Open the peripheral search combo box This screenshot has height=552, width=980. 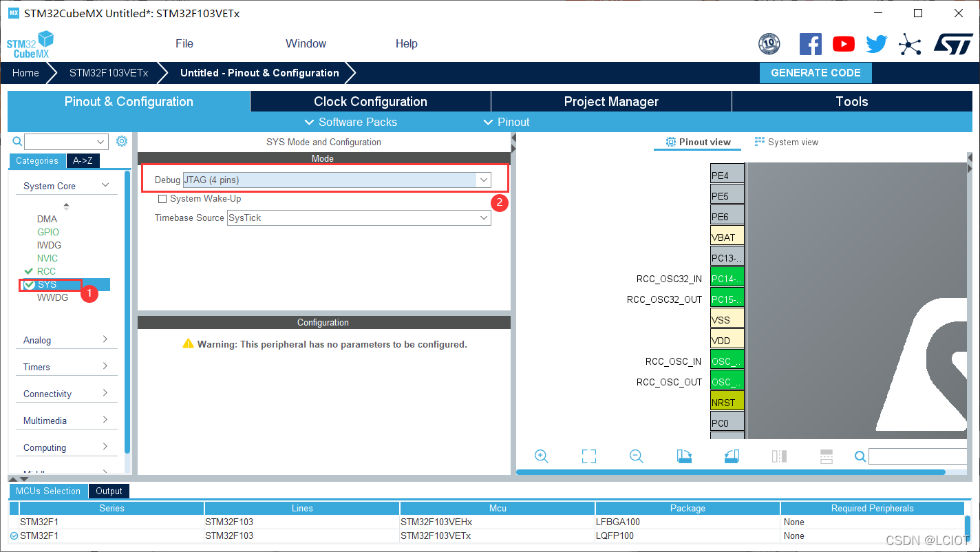point(67,142)
